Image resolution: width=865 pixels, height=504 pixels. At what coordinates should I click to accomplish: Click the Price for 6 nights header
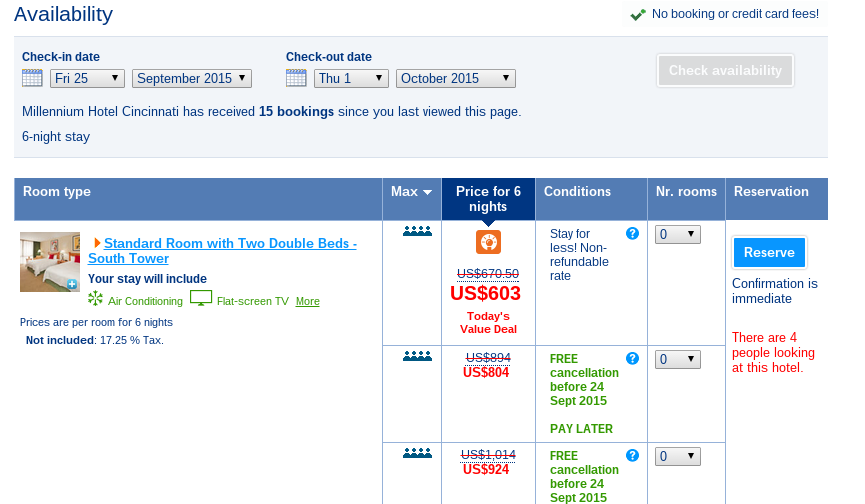(488, 199)
